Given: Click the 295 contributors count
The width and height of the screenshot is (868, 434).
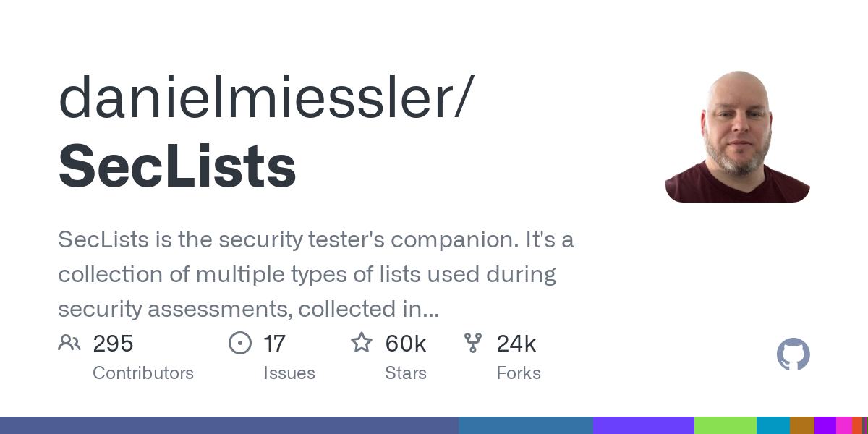Looking at the screenshot, I should pyautogui.click(x=114, y=344).
